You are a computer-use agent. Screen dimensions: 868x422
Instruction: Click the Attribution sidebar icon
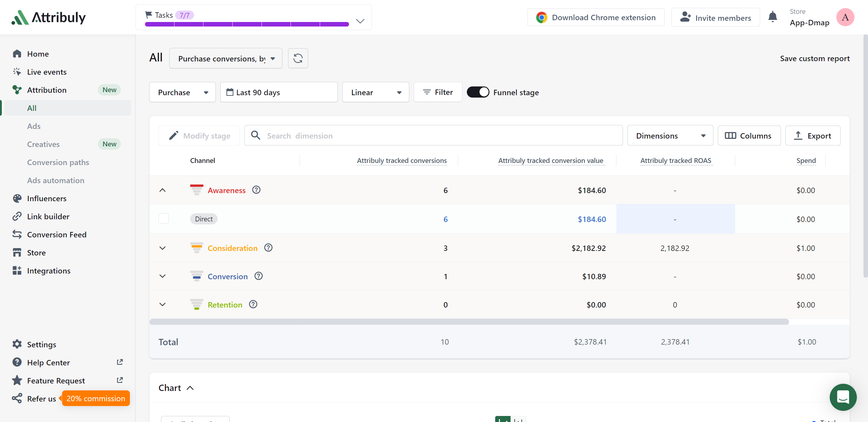pyautogui.click(x=17, y=89)
